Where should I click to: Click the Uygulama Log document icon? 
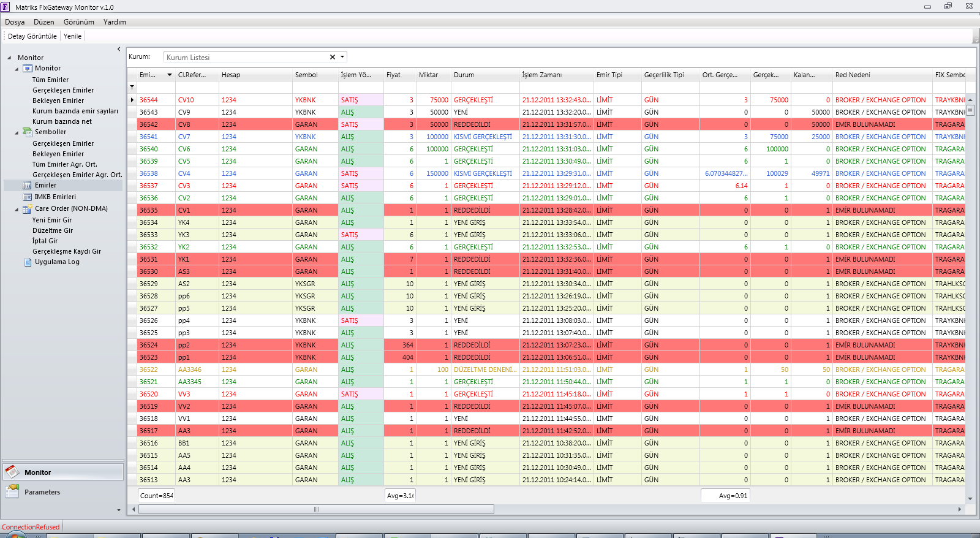coord(28,262)
